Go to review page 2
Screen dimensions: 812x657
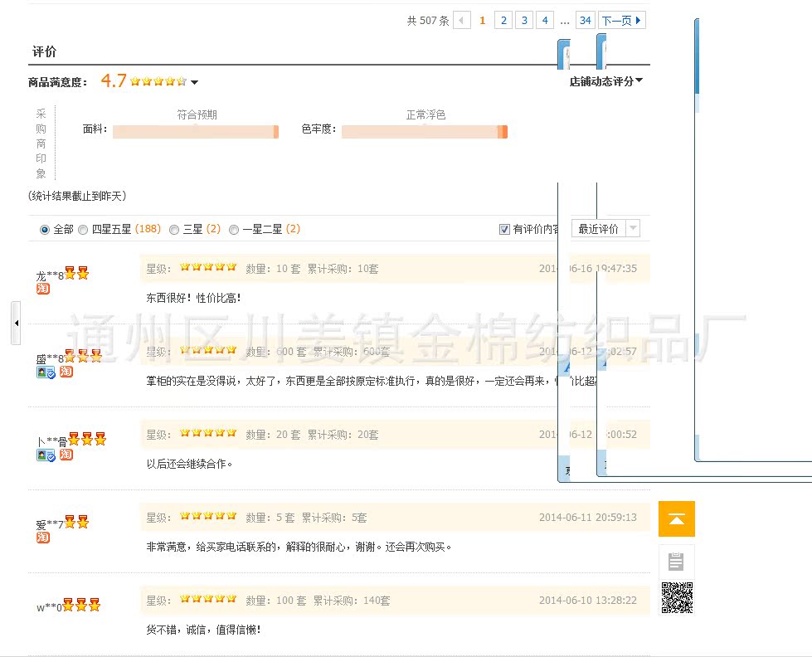(503, 20)
